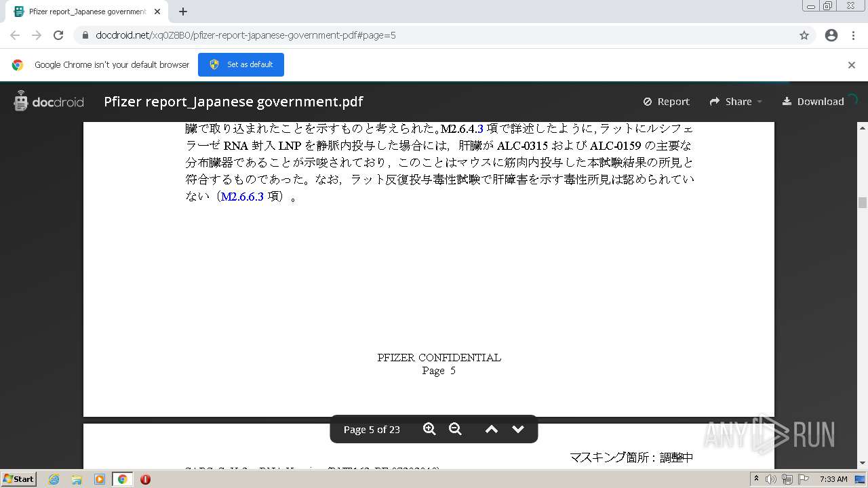Open media player from taskbar
This screenshot has width=868, height=488.
100,479
